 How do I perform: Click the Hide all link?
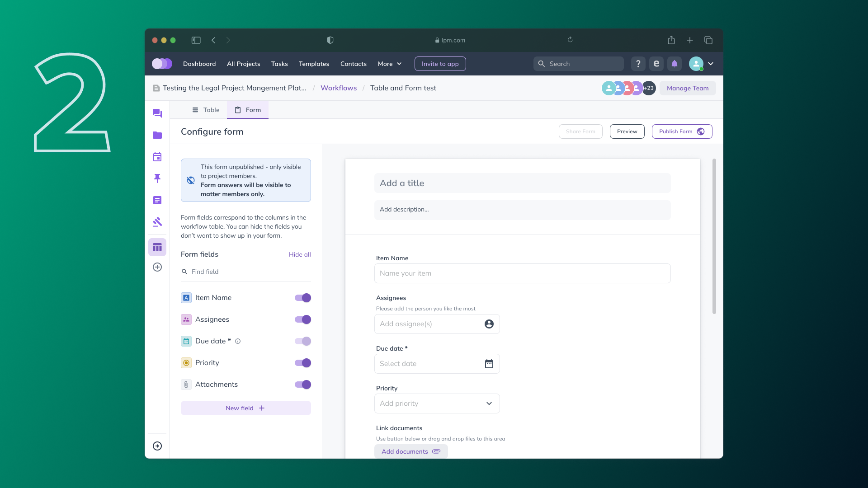tap(300, 254)
